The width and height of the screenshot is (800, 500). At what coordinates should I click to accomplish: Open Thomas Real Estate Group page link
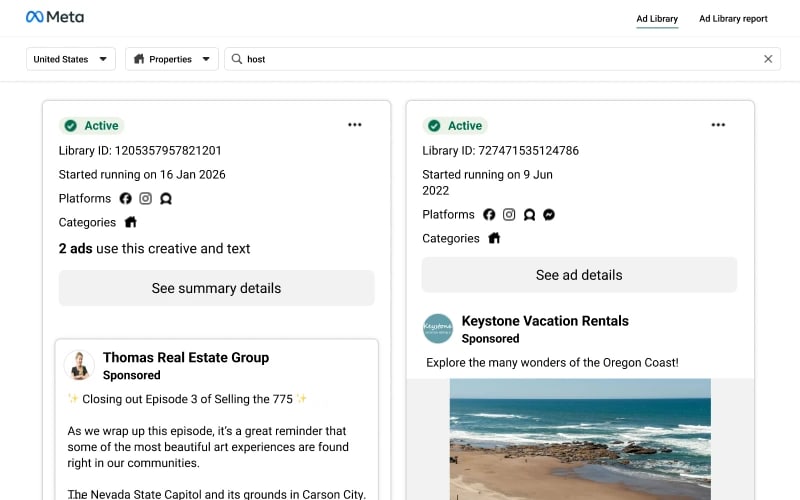pos(186,358)
